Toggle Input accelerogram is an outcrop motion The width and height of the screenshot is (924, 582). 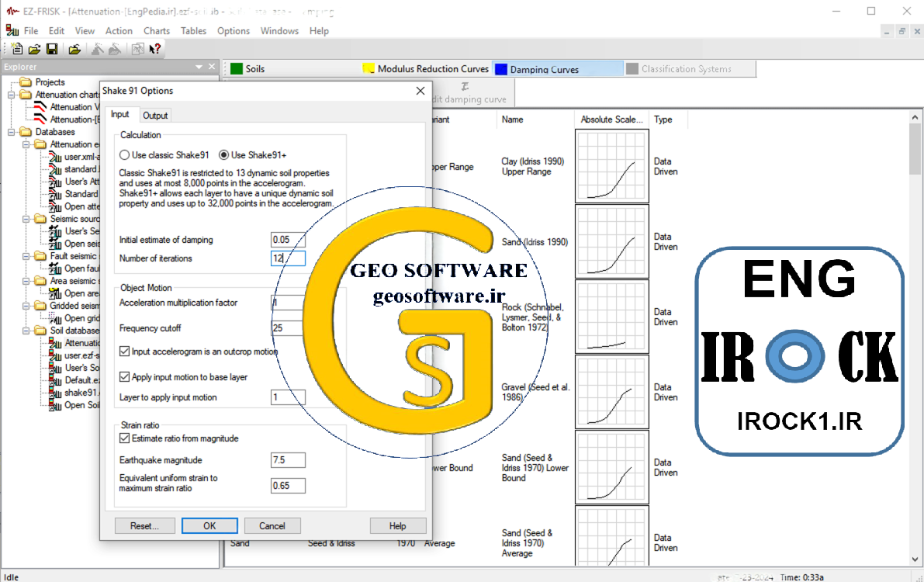click(124, 352)
